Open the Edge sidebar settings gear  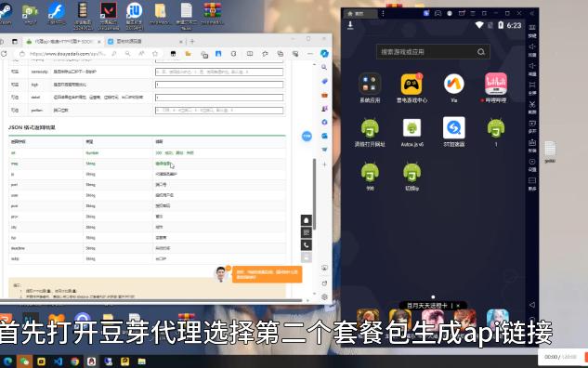click(324, 296)
